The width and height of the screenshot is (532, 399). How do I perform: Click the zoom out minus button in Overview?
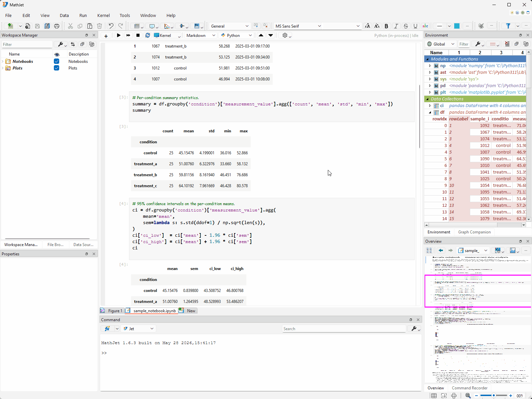476,396
